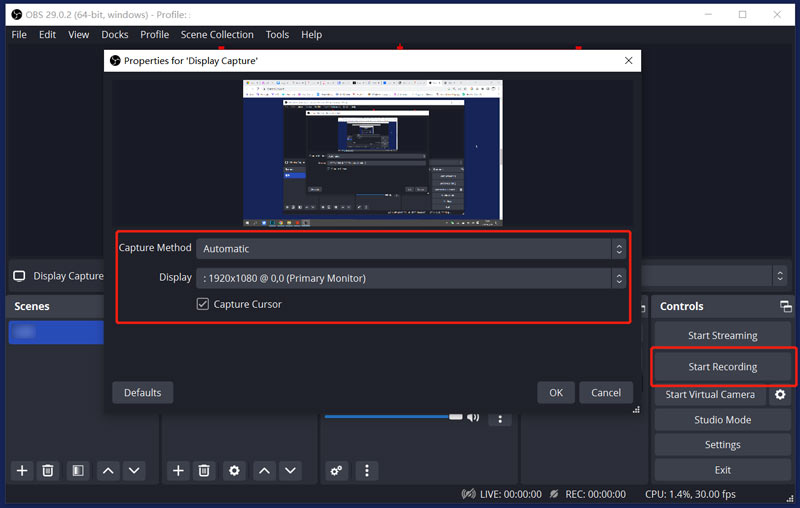Open advanced audio properties gears icon
The height and width of the screenshot is (508, 800).
337,470
